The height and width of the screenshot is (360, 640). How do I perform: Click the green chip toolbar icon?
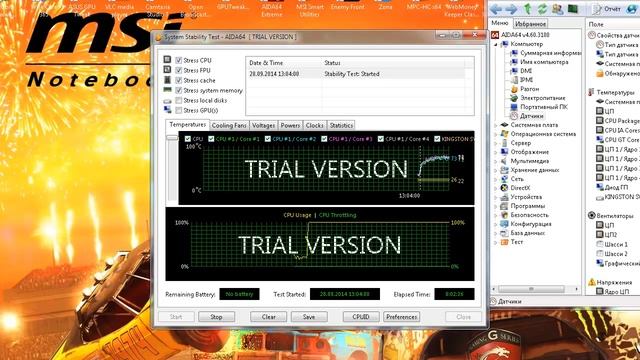(x=572, y=9)
